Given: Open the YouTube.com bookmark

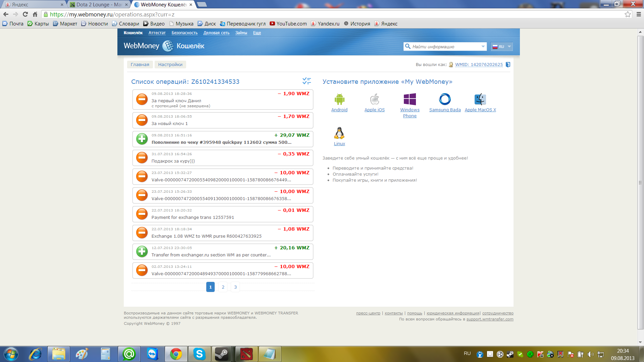Looking at the screenshot, I should (x=288, y=24).
